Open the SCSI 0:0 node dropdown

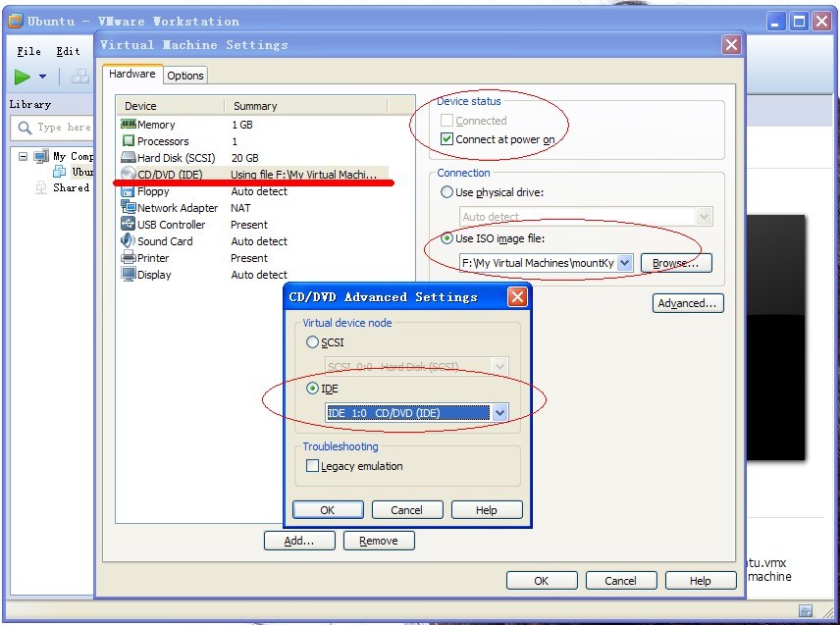(x=499, y=367)
